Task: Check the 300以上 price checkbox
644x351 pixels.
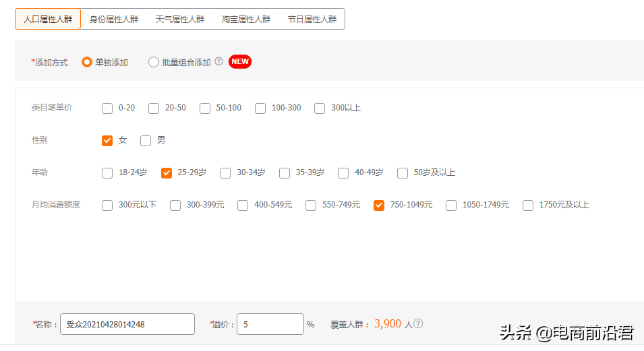Action: [x=320, y=108]
